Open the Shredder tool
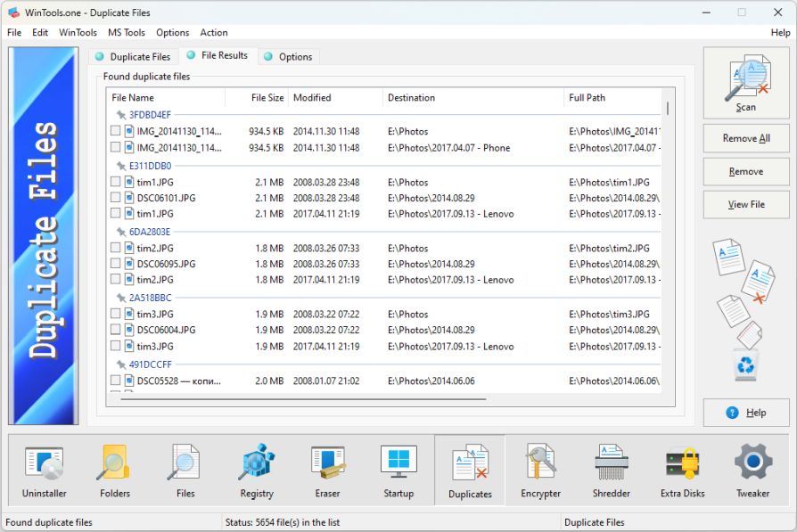797x532 pixels. (612, 470)
